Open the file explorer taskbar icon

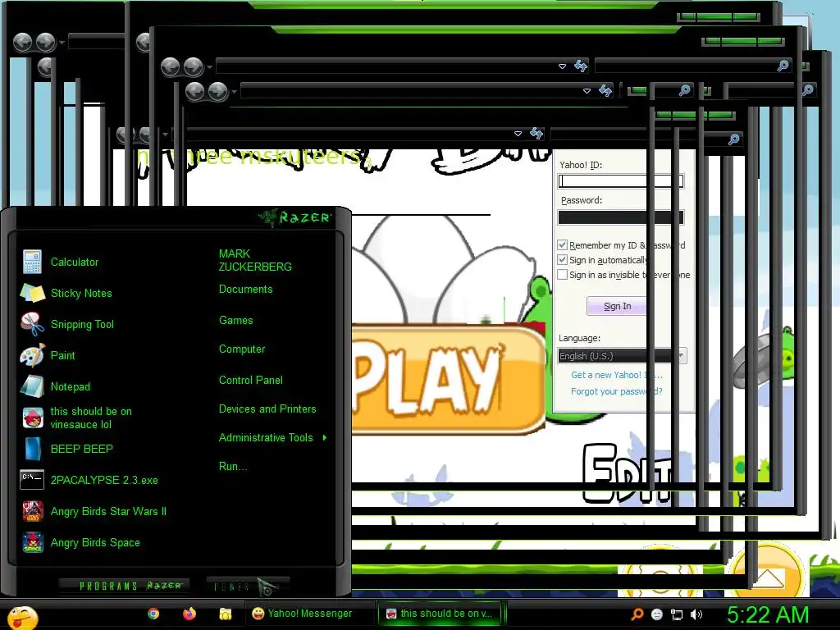coord(225,614)
